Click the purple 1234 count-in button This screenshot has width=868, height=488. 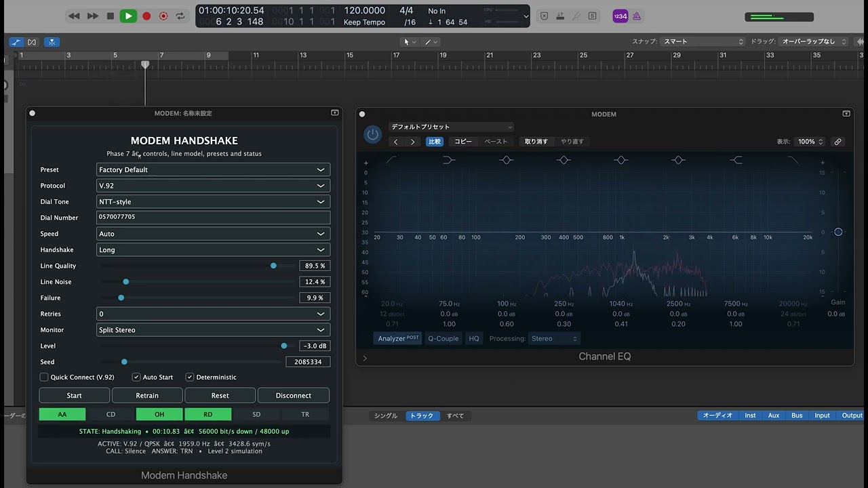[x=620, y=16]
